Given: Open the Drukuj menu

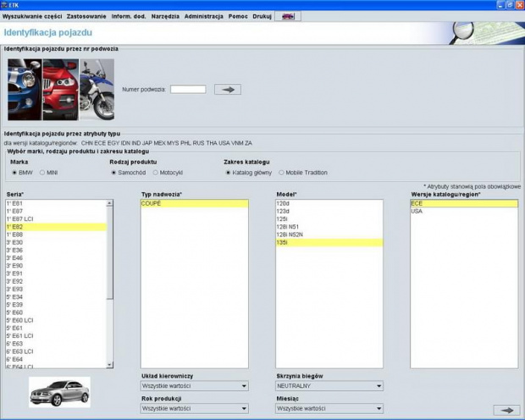Looking at the screenshot, I should [262, 16].
